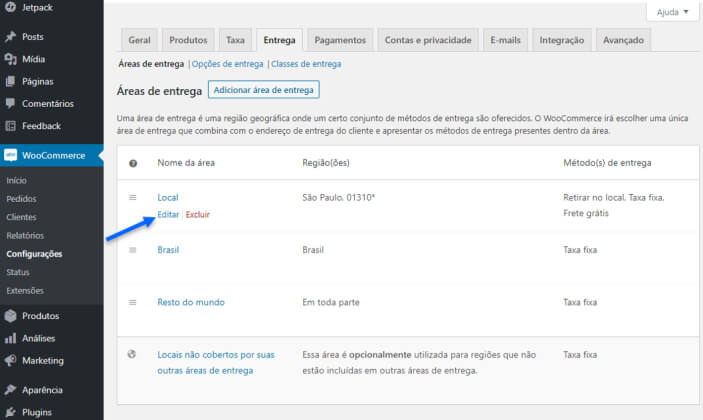
Task: Open the Brasil delivery area link
Action: [x=168, y=250]
